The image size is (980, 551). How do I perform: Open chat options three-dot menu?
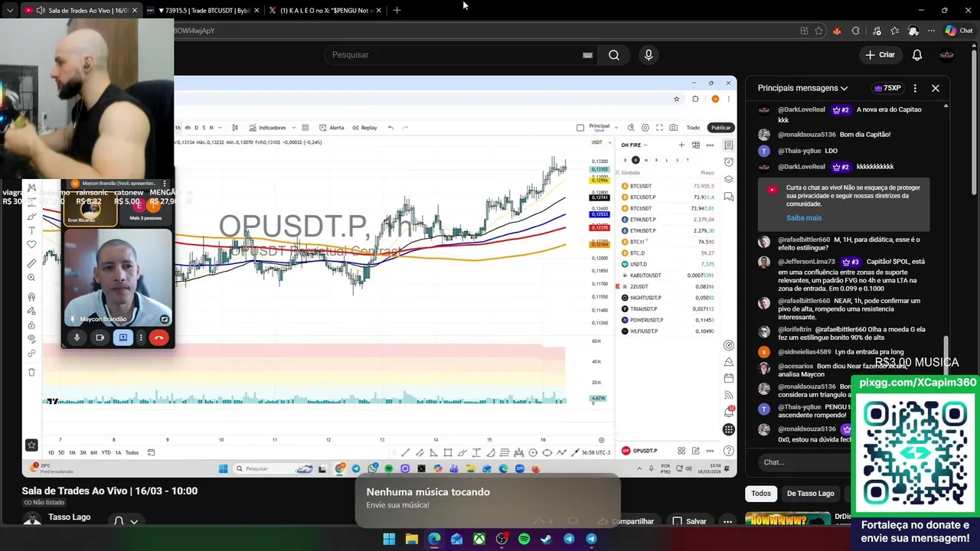915,88
